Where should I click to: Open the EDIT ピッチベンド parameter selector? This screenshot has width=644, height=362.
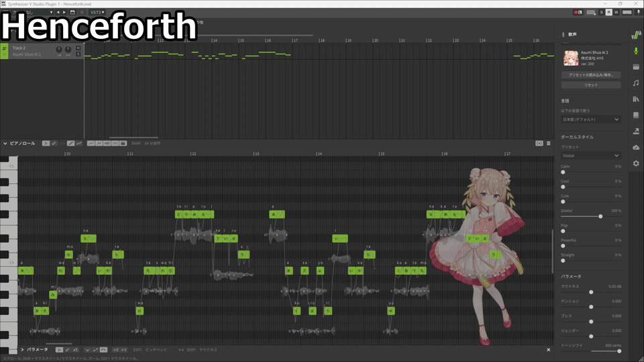150,350
